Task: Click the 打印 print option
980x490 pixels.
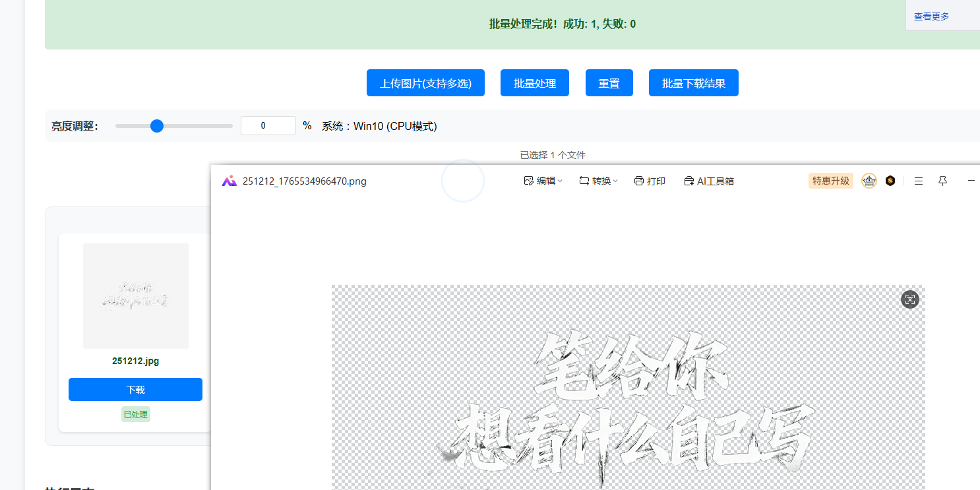Action: point(650,181)
